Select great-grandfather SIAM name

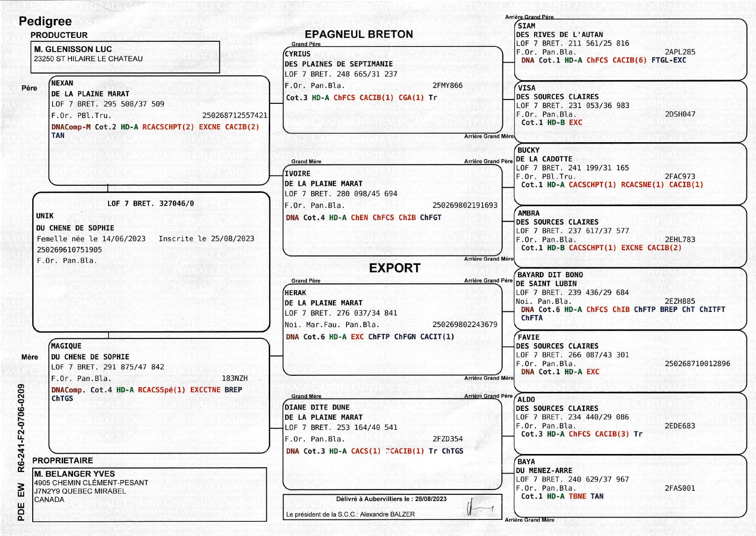[x=526, y=26]
